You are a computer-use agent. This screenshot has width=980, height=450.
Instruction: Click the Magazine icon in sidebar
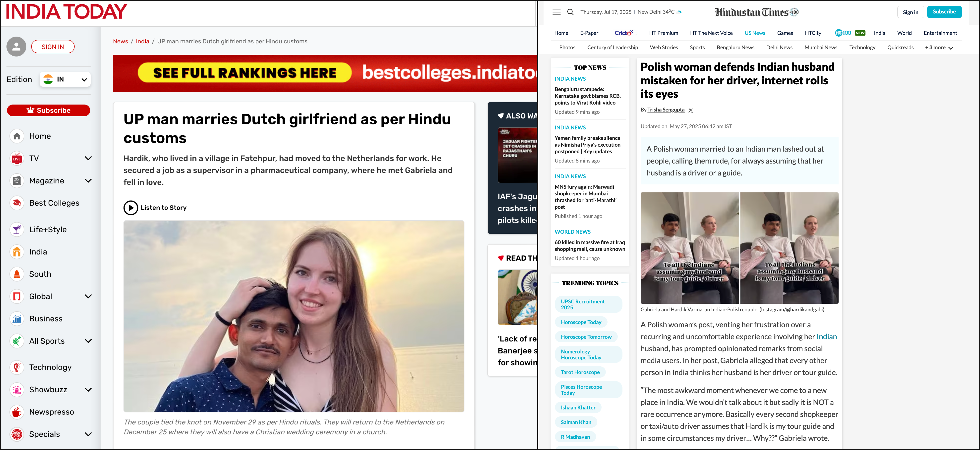[x=17, y=181]
